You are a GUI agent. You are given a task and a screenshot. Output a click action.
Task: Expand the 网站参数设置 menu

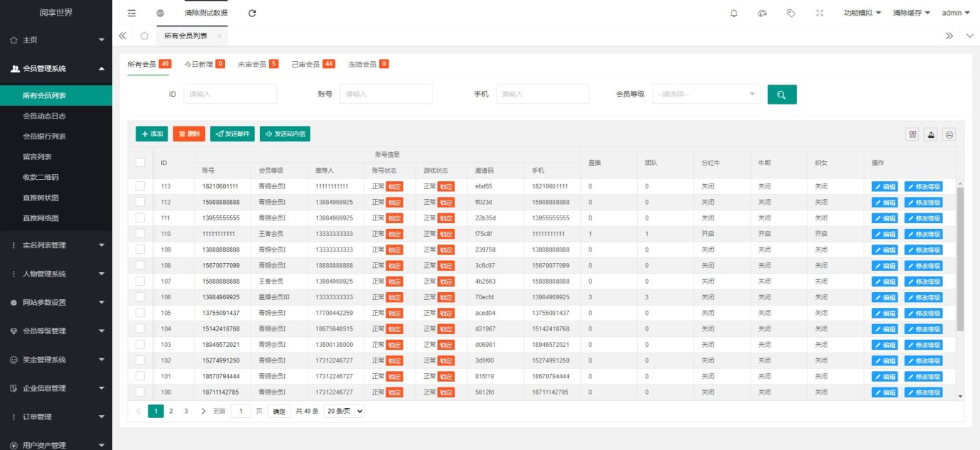coord(56,302)
